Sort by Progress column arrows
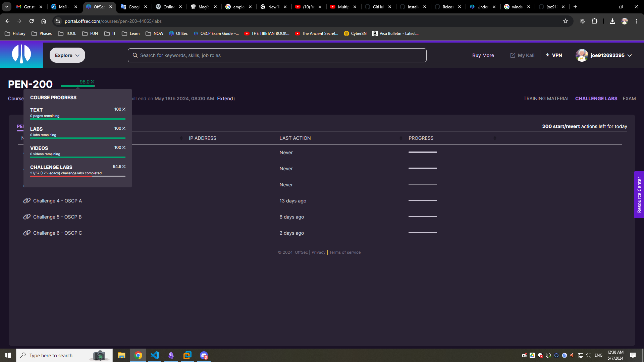The height and width of the screenshot is (362, 644). tap(495, 138)
